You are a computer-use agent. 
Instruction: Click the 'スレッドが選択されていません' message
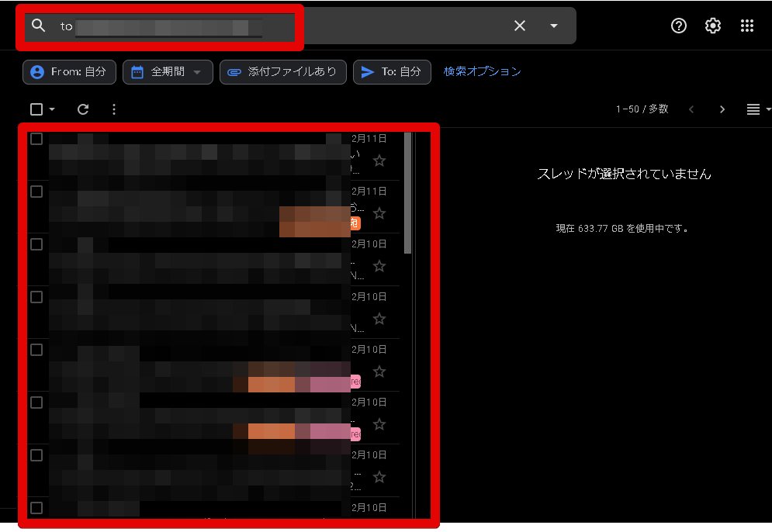coord(624,174)
